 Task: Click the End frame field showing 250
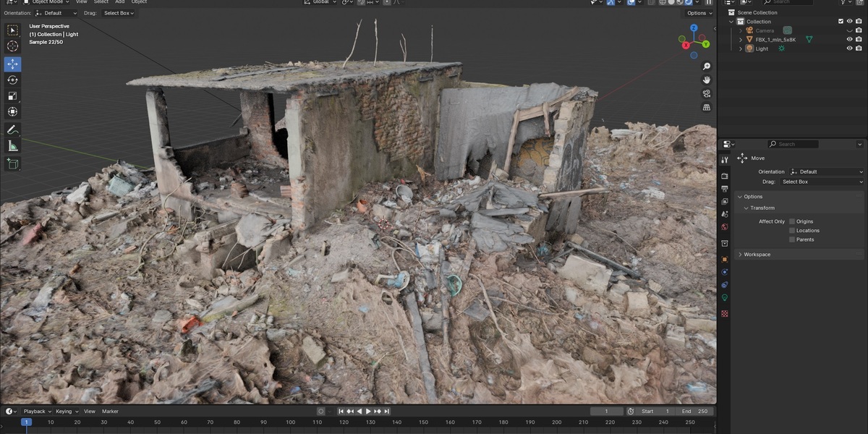(x=695, y=412)
